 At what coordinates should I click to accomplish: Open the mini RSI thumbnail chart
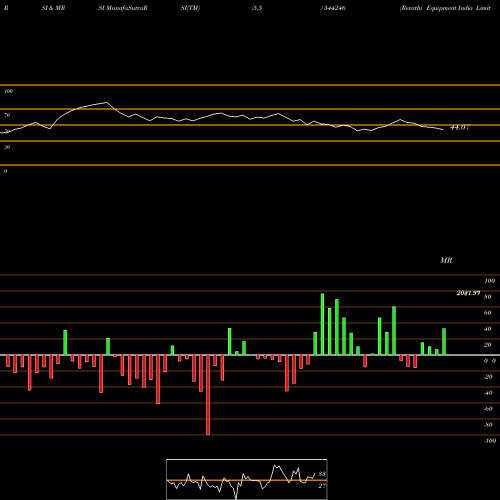[x=247, y=479]
